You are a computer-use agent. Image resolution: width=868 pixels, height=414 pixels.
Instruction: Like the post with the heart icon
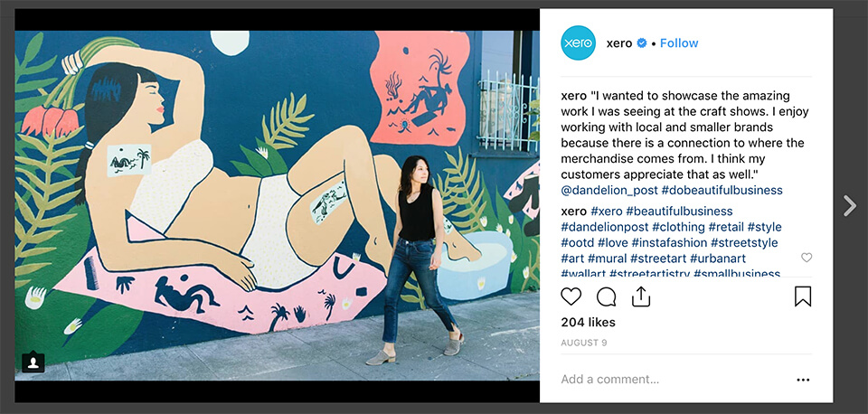click(571, 296)
